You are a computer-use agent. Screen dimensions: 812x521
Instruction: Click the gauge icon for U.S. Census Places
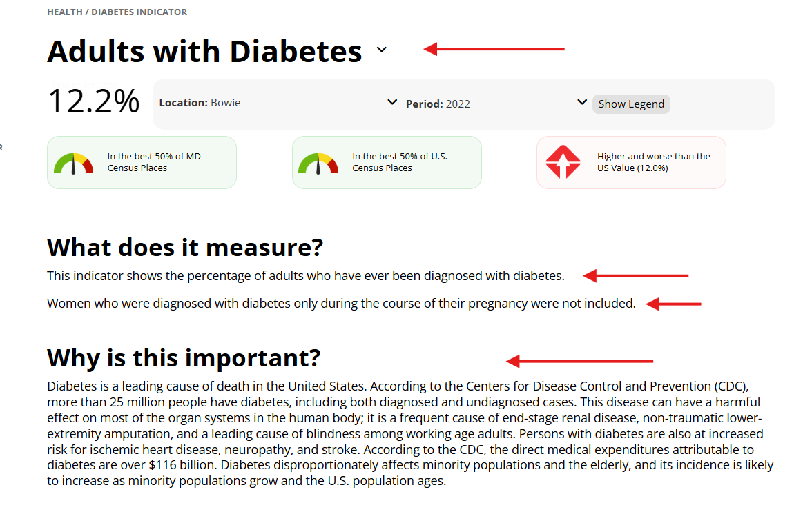pyautogui.click(x=318, y=163)
